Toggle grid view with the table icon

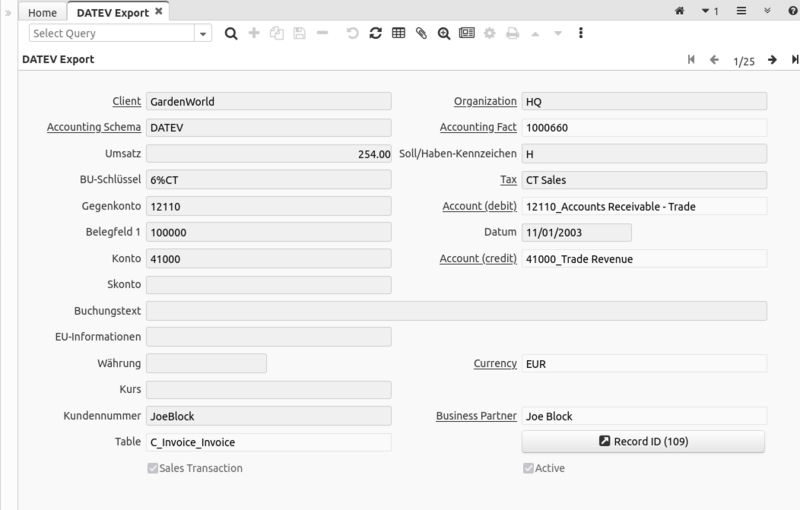[x=398, y=33]
